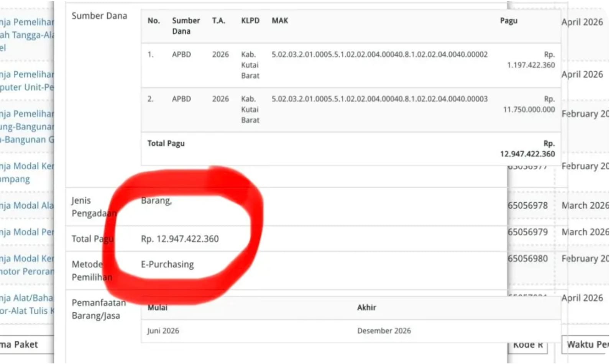Click the code 65056978 in the background table
This screenshot has width=611, height=364.
pos(527,206)
